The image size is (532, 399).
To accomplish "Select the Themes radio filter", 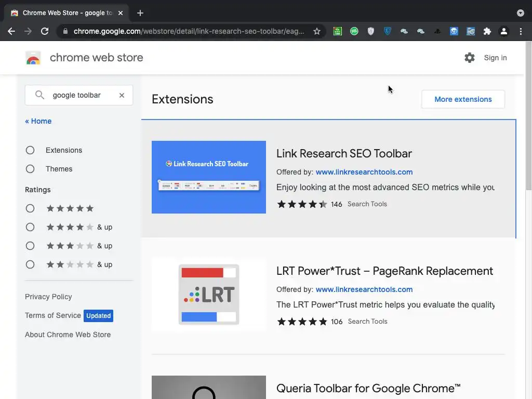I will (30, 169).
